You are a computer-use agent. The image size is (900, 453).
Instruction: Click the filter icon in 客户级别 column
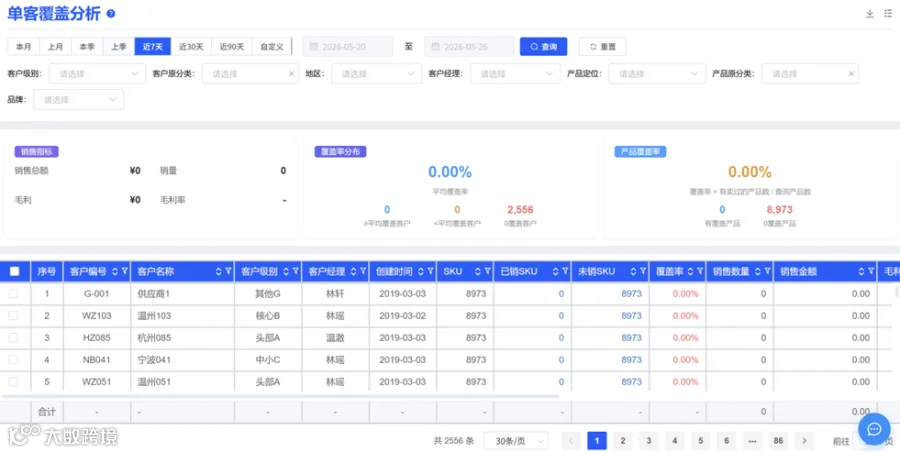296,272
